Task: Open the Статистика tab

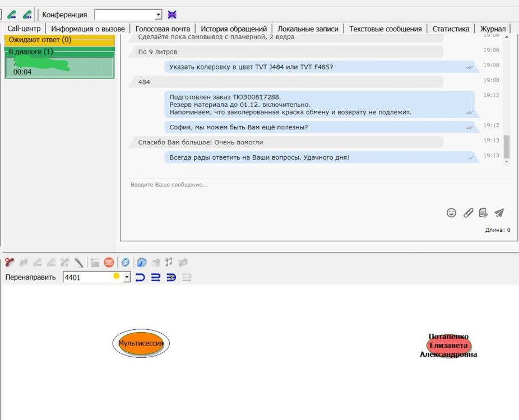Action: (451, 29)
